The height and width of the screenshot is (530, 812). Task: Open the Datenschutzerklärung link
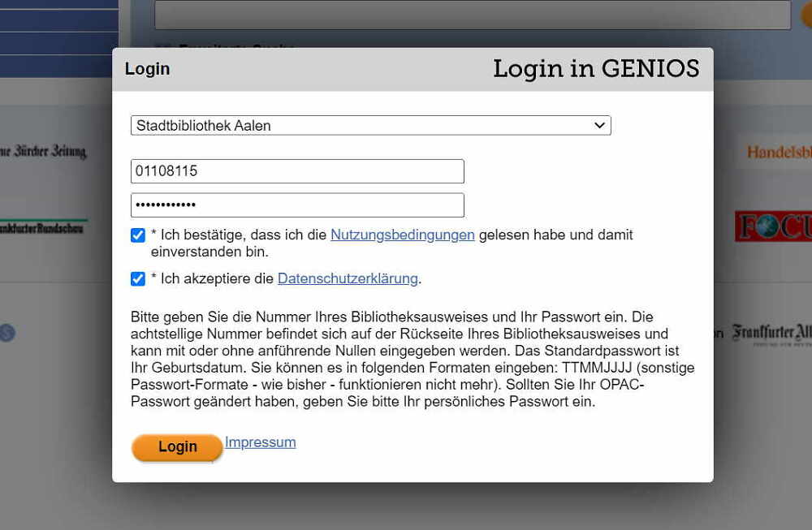coord(348,278)
